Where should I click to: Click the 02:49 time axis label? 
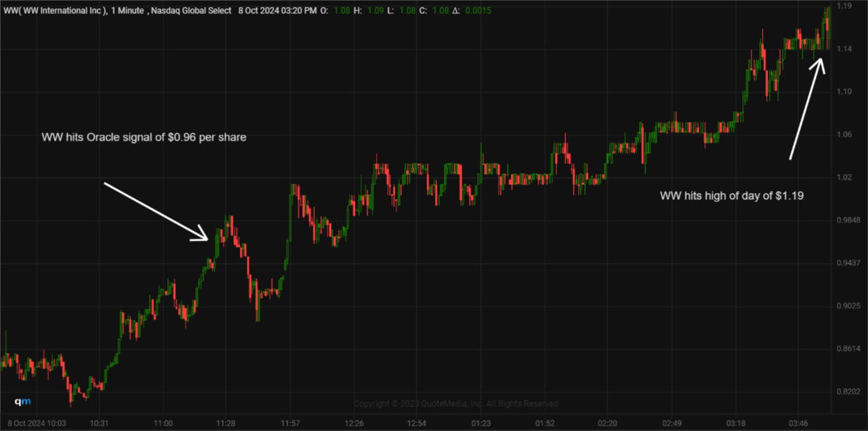coord(672,423)
